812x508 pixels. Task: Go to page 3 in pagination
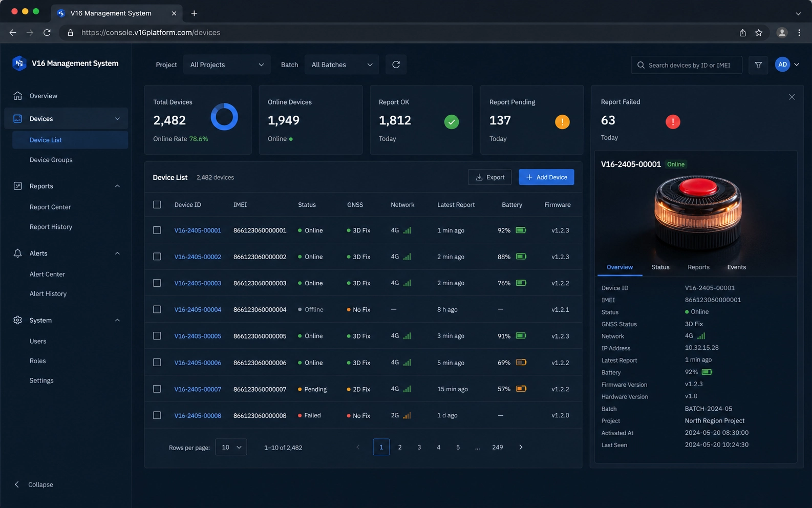tap(419, 447)
